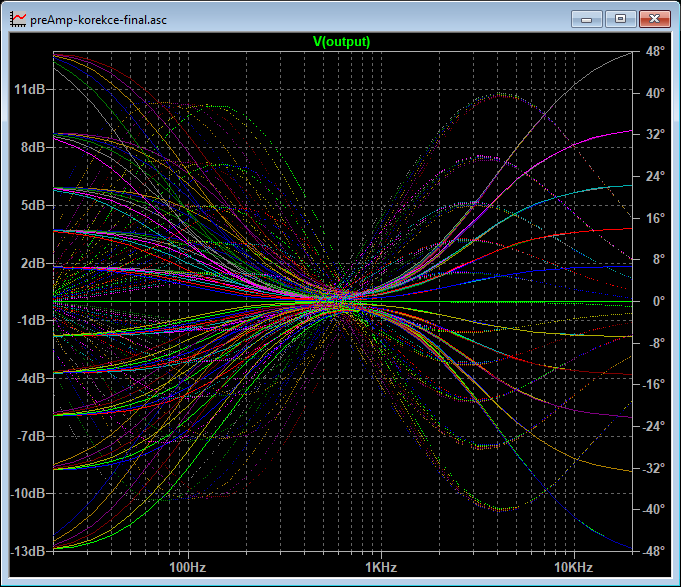
Task: Click the 10KHz frequency axis label
Action: coord(574,567)
